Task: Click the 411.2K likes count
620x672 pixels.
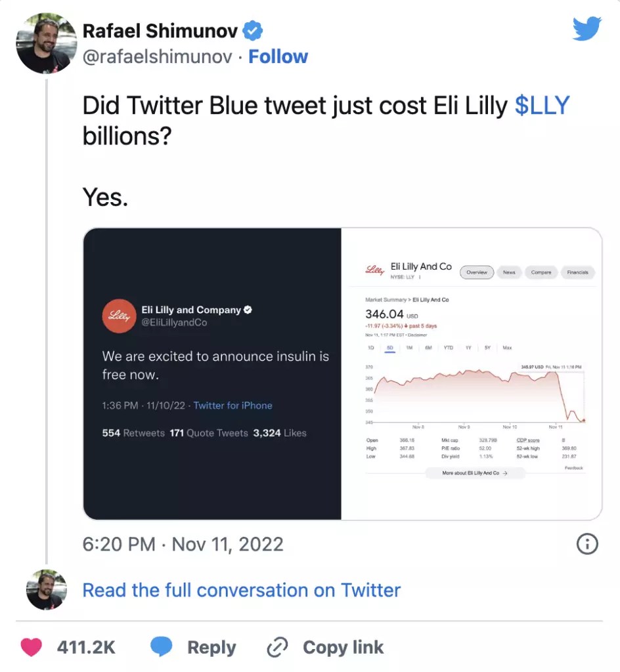Action: [86, 647]
